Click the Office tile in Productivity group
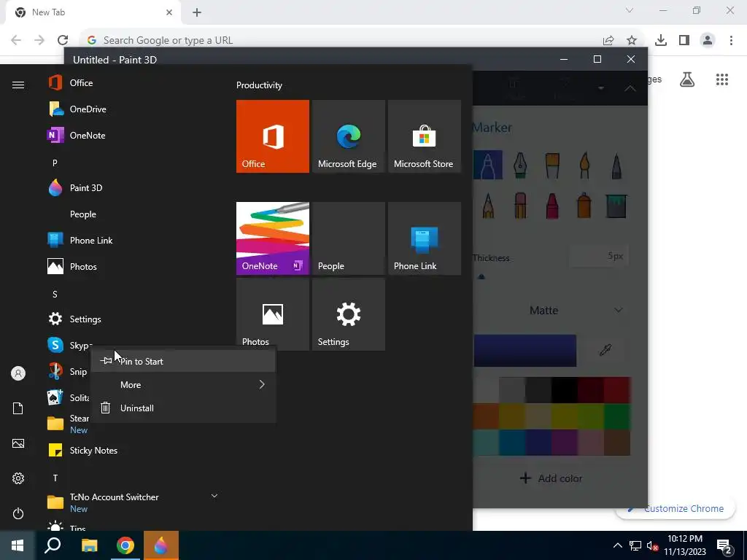The image size is (747, 560). [x=273, y=136]
